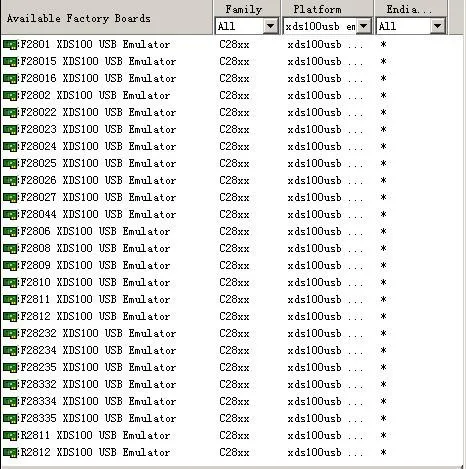This screenshot has width=466, height=469.
Task: Click the Available Factory Boards column header
Action: point(107,18)
